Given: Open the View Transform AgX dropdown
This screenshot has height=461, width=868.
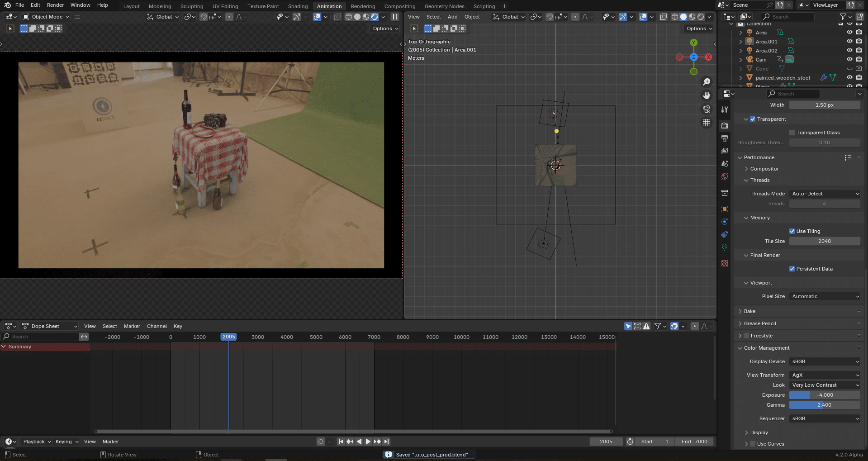Looking at the screenshot, I should coord(825,375).
